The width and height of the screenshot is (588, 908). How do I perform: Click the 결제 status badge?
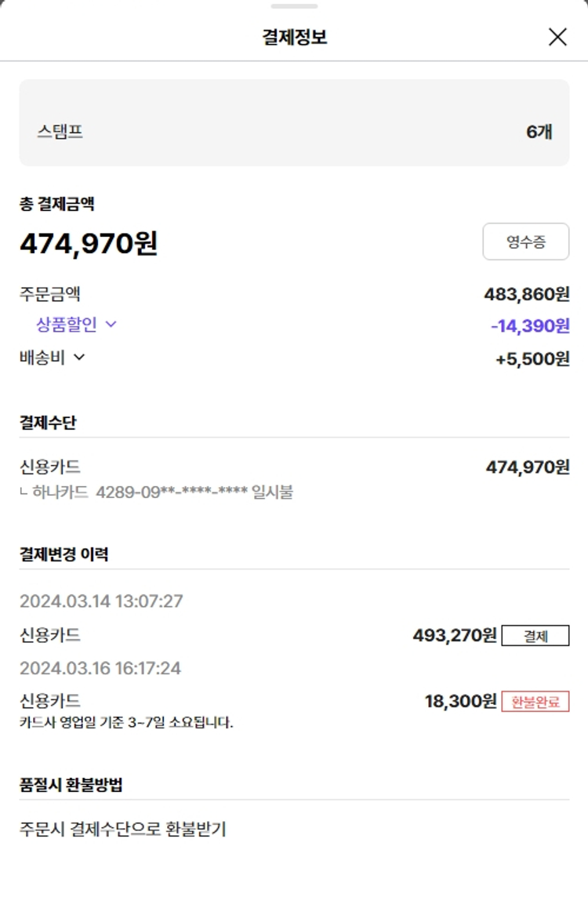coord(535,636)
